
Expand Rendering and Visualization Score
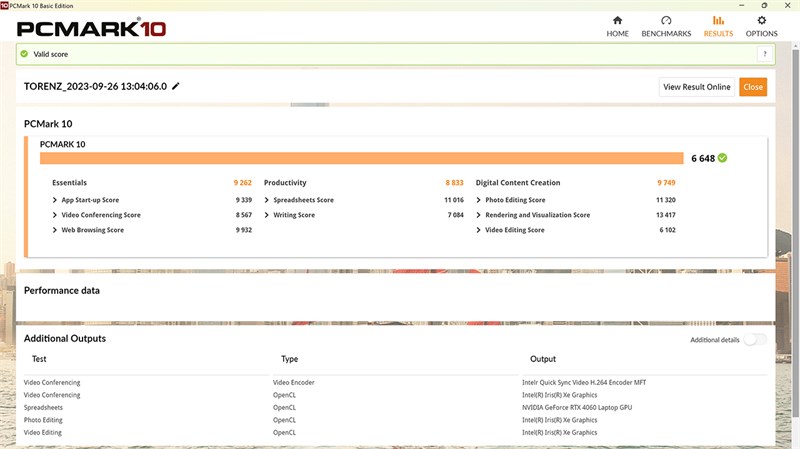(478, 215)
